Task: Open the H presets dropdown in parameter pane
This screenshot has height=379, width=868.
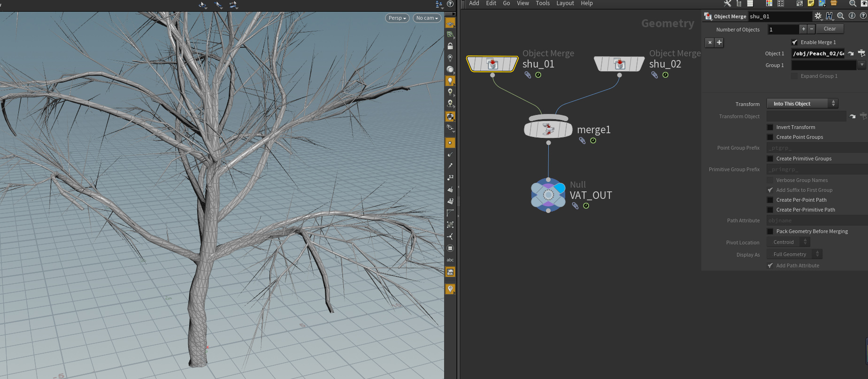Action: coord(830,16)
